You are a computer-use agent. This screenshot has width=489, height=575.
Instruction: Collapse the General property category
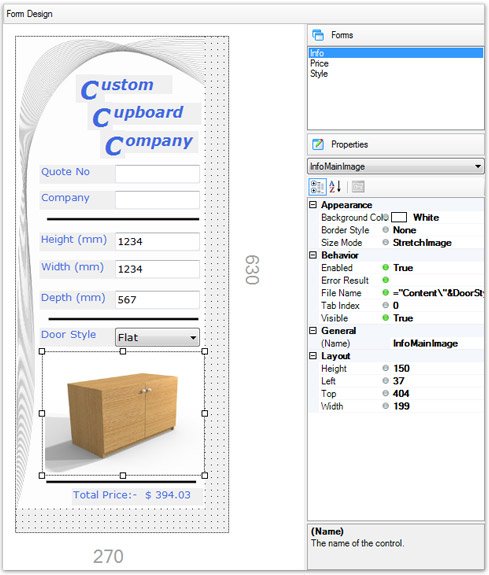coord(313,330)
